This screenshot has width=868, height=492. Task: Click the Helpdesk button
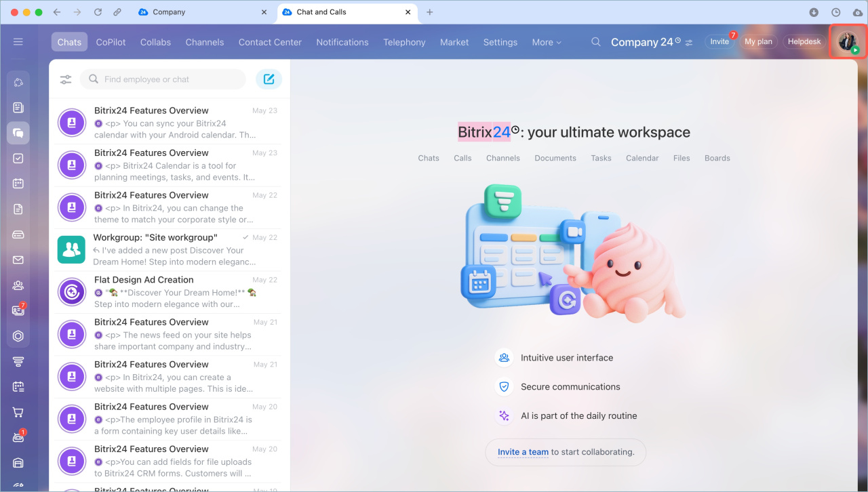tap(804, 42)
